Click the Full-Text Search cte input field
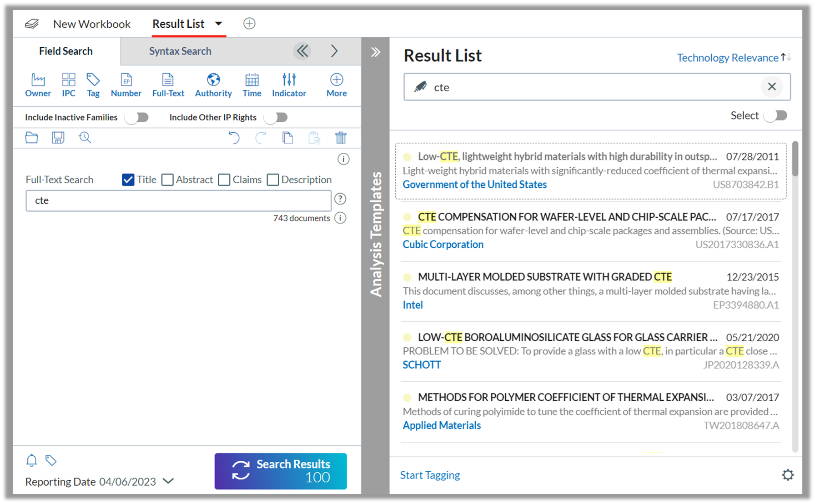 coord(178,200)
